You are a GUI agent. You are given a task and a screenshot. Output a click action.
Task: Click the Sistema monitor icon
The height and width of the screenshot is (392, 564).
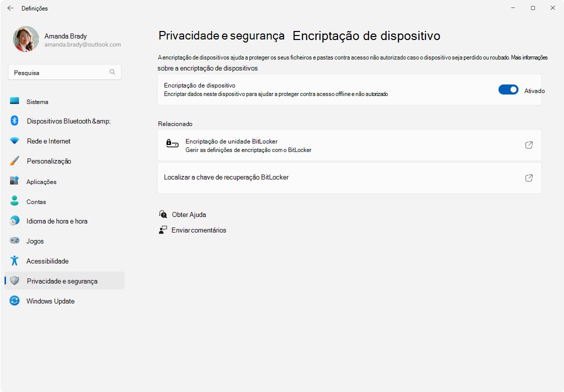click(x=14, y=101)
